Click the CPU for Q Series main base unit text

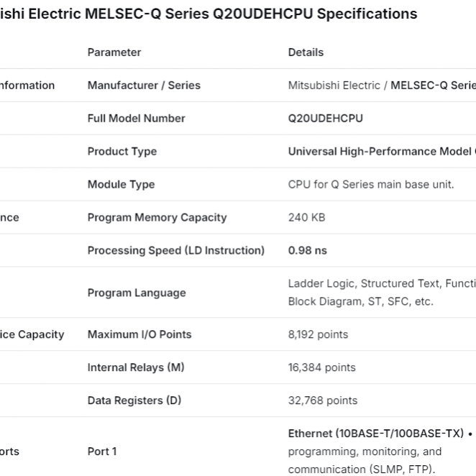(x=370, y=185)
